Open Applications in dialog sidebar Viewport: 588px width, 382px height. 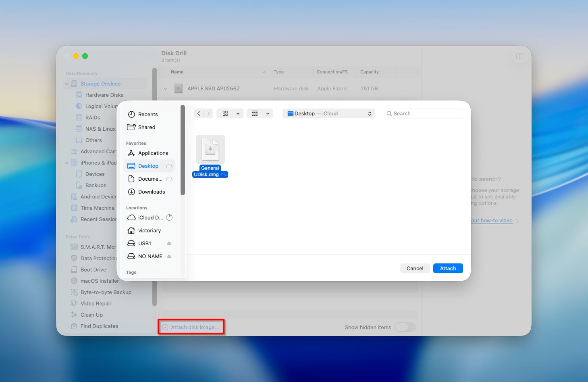150,153
